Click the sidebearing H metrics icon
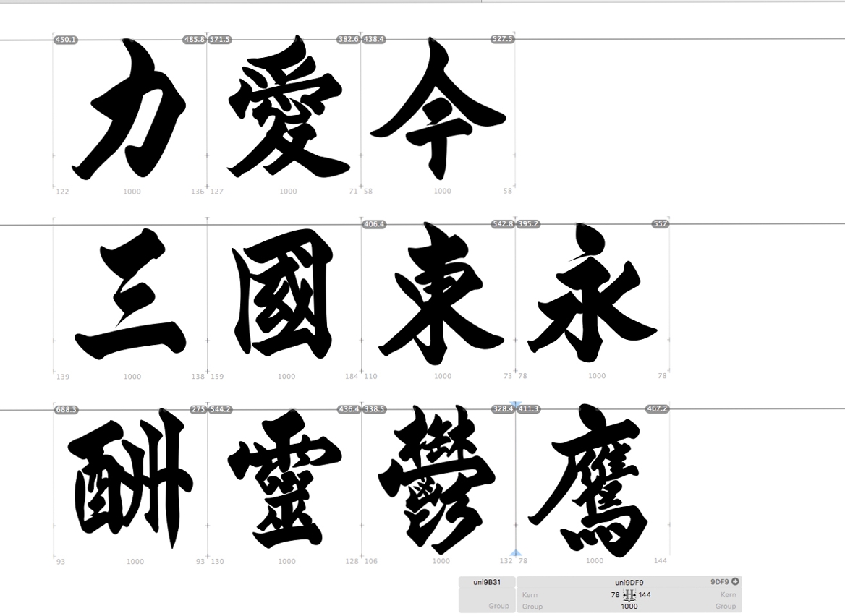This screenshot has width=845, height=616. coord(629,595)
